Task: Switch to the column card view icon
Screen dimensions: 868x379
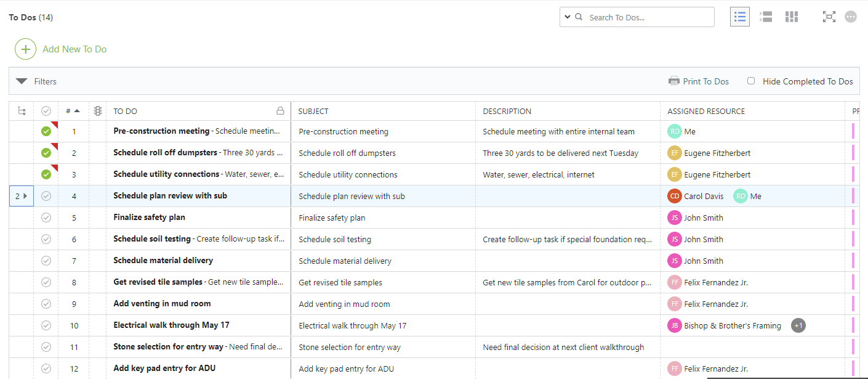Action: click(791, 17)
